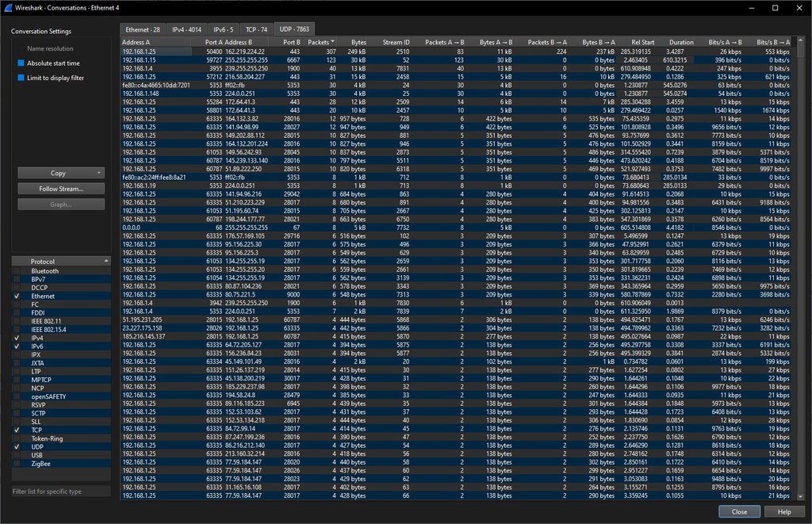Uncheck the IPv4 protocol checkbox
The image size is (812, 524).
point(17,338)
